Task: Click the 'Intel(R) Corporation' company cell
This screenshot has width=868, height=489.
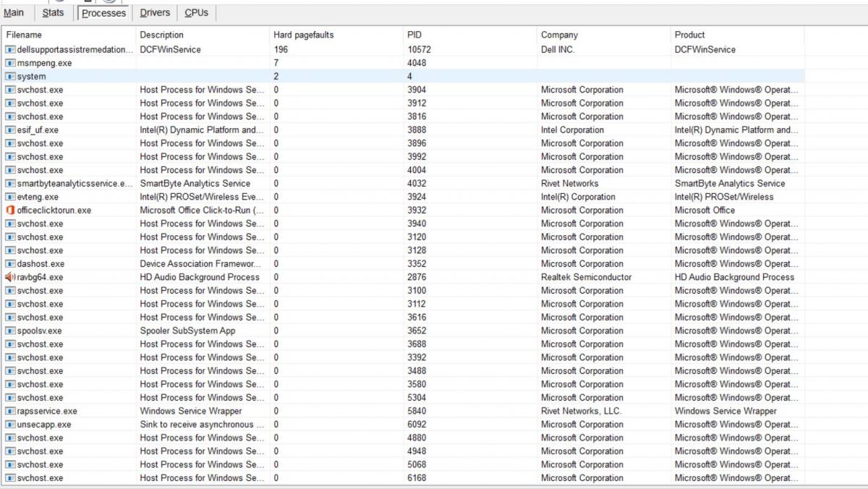Action: pos(578,197)
